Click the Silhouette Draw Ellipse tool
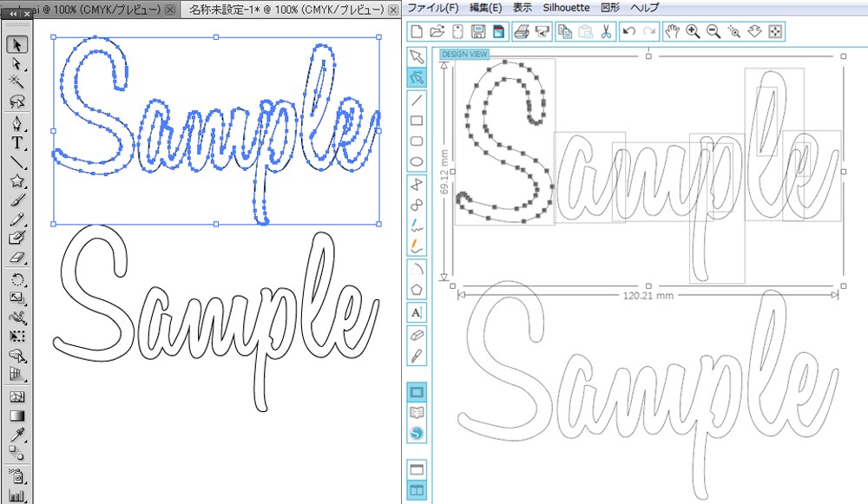 tap(417, 162)
